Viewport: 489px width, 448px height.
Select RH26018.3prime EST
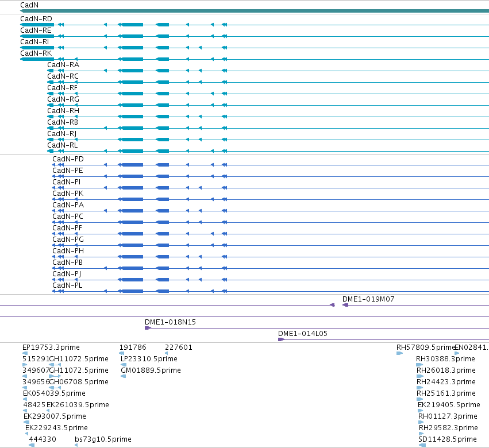[446, 371]
